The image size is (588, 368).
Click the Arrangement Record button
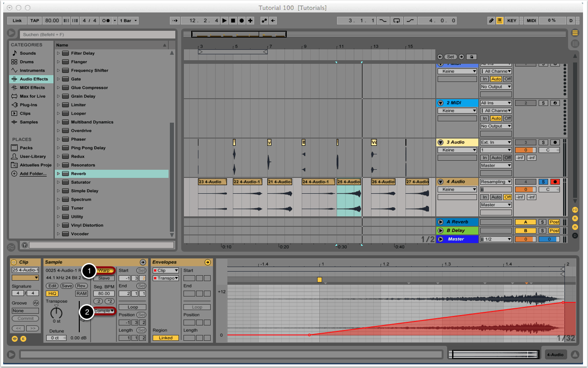point(241,21)
